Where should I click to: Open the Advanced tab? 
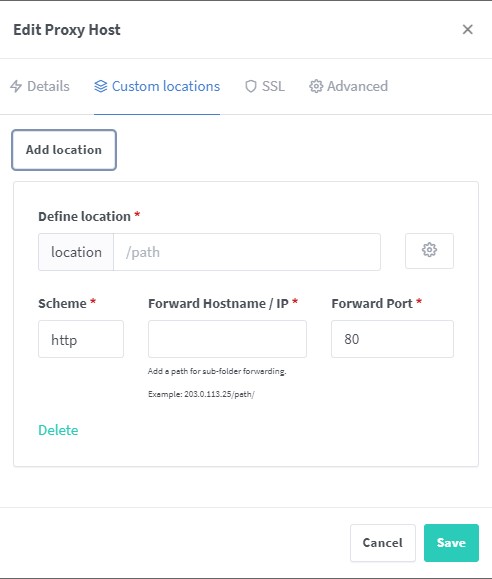click(x=348, y=86)
